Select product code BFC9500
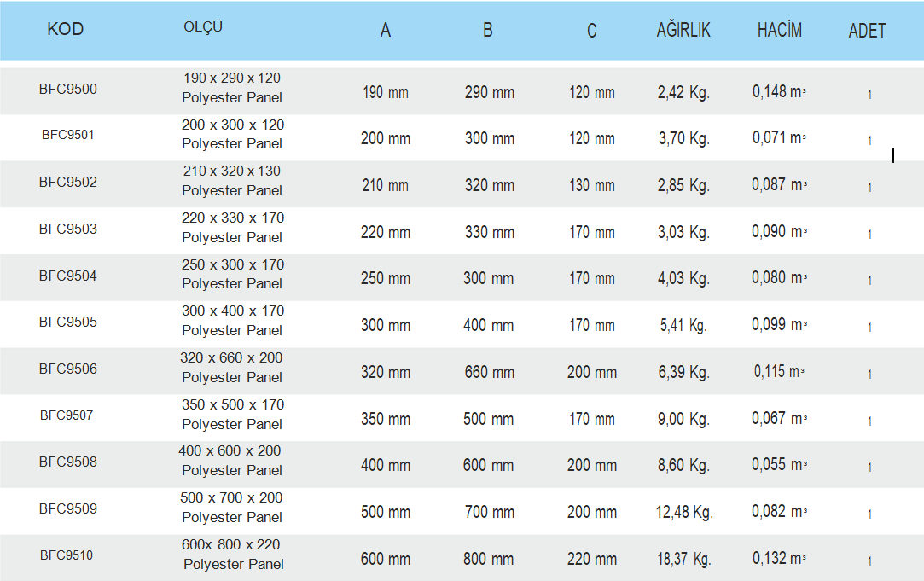This screenshot has height=581, width=924. (x=67, y=89)
